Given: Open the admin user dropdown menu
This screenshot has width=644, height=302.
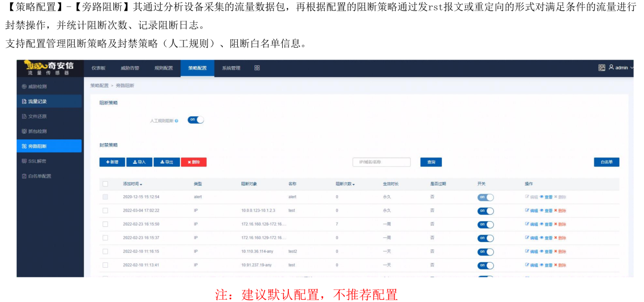Looking at the screenshot, I should click(x=621, y=67).
